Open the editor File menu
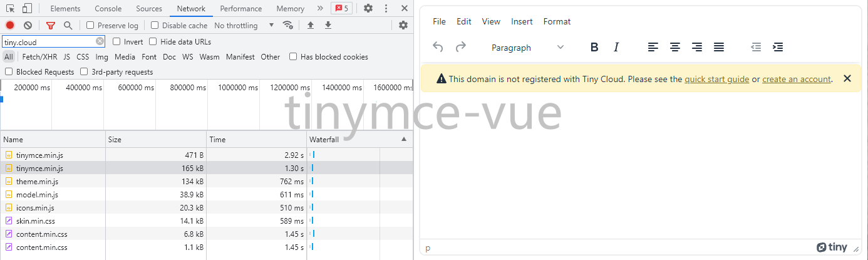The width and height of the screenshot is (868, 260). (x=439, y=21)
